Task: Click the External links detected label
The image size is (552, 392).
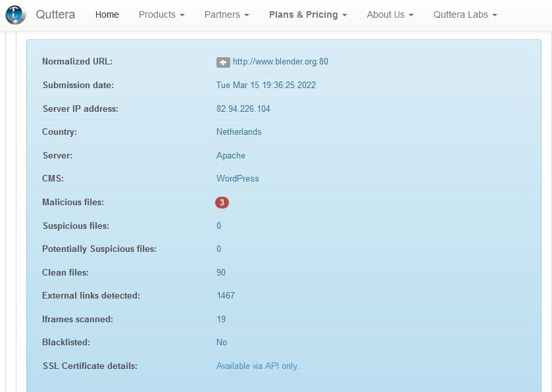Action: [x=91, y=295]
